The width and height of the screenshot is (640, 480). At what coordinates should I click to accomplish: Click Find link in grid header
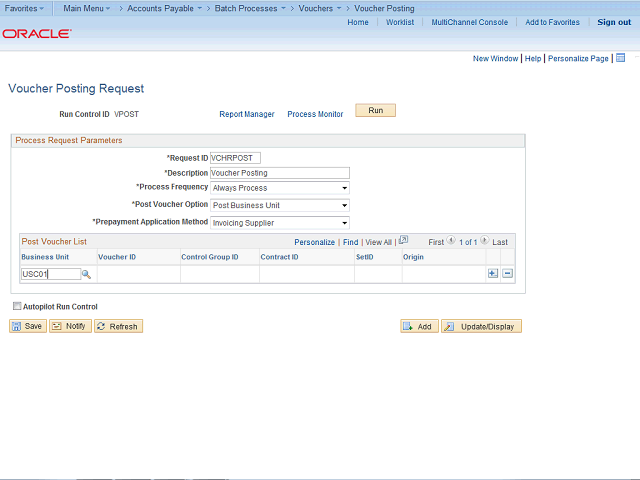pos(350,242)
